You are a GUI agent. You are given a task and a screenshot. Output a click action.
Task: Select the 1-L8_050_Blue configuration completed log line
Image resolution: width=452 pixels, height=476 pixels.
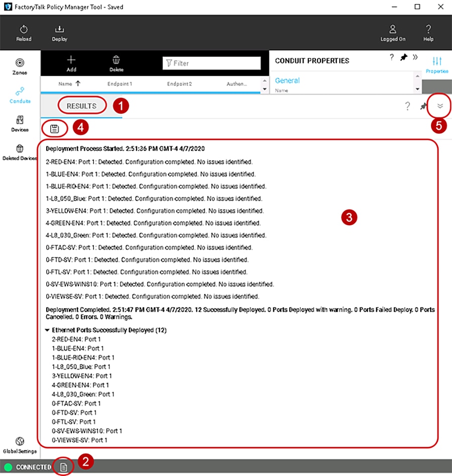coord(154,199)
